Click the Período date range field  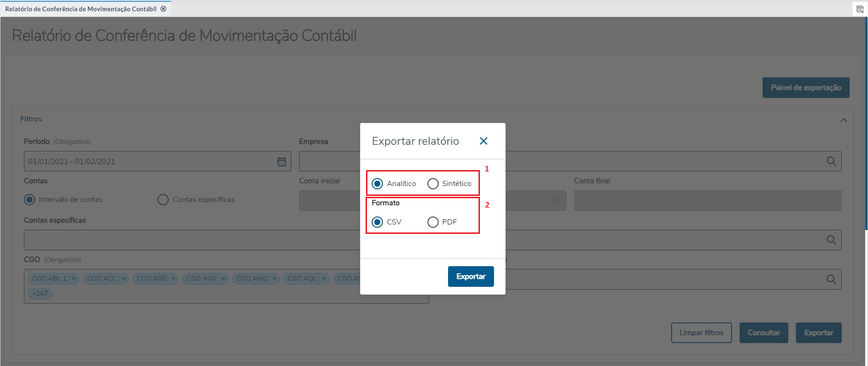pos(157,161)
